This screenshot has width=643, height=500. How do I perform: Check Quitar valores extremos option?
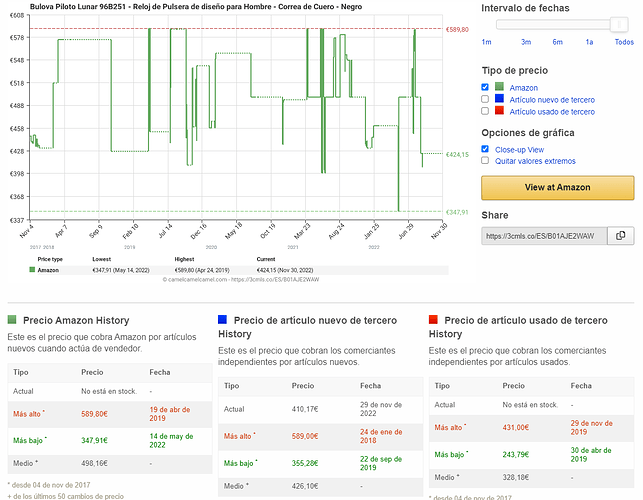coord(485,160)
